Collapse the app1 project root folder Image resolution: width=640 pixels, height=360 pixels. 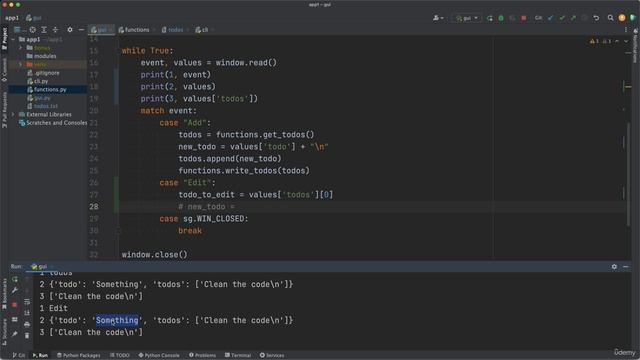coord(14,40)
